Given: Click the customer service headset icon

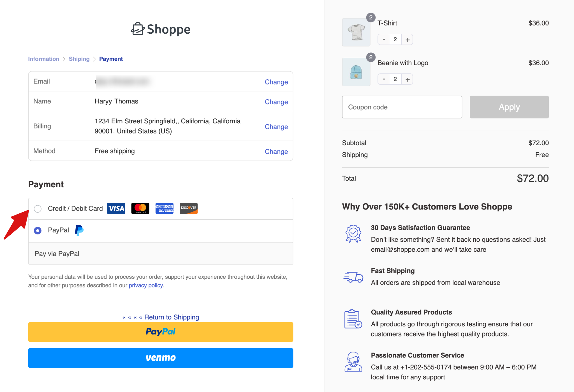Looking at the screenshot, I should [353, 362].
